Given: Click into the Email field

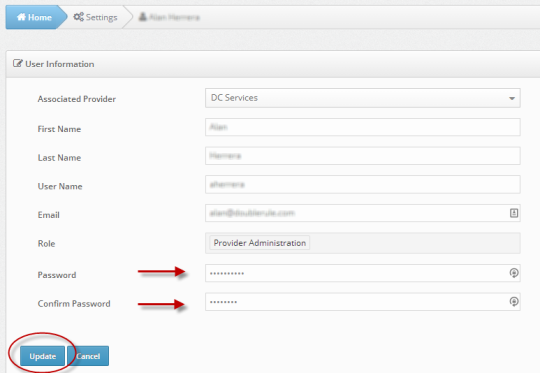Looking at the screenshot, I should coord(363,213).
